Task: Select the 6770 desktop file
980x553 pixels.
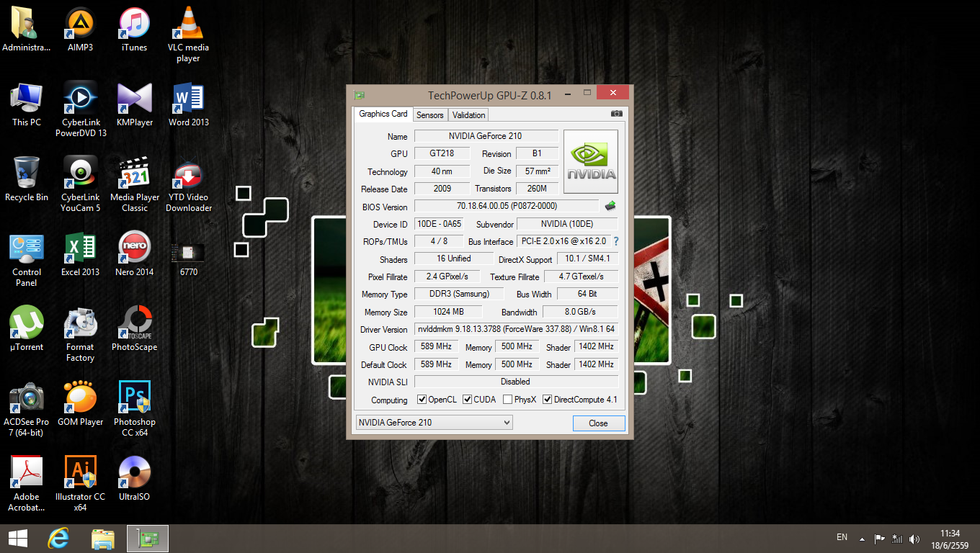Action: click(x=189, y=258)
